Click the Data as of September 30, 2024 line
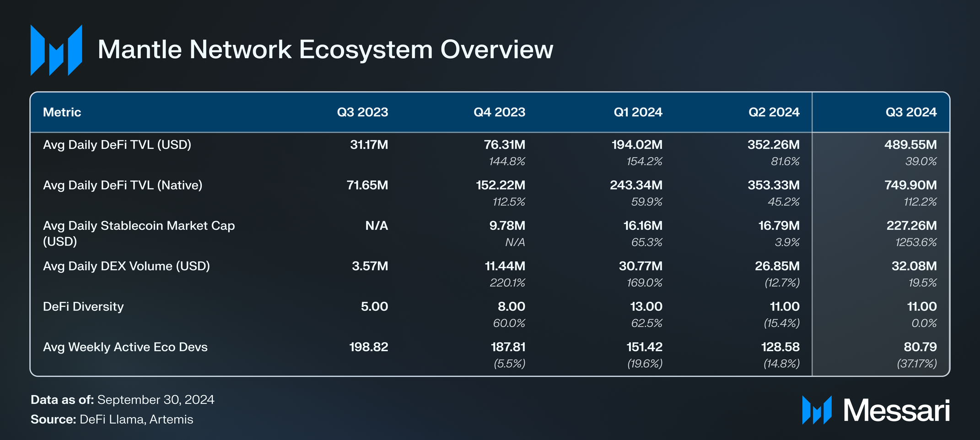Screen dimensions: 980x440 click(123, 400)
